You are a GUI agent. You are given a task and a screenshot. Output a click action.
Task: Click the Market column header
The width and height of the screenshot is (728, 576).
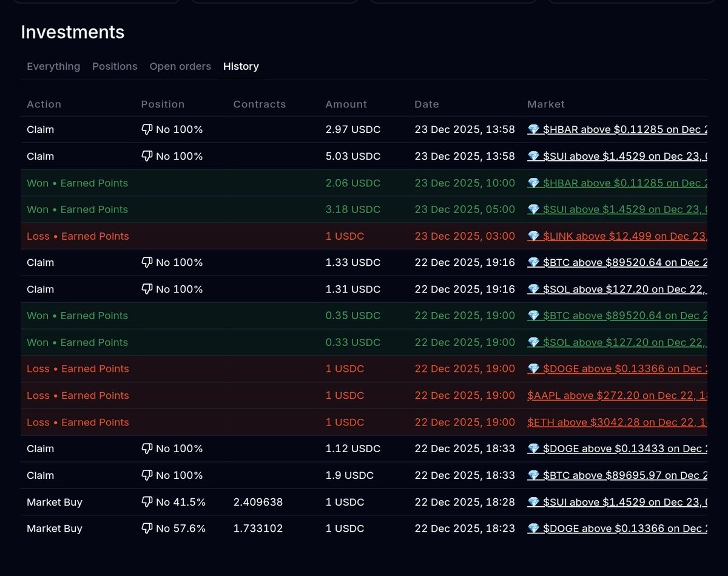tap(546, 104)
